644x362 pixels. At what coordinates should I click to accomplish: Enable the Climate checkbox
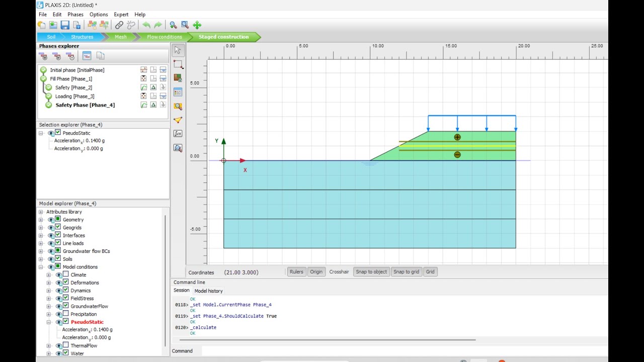(66, 275)
